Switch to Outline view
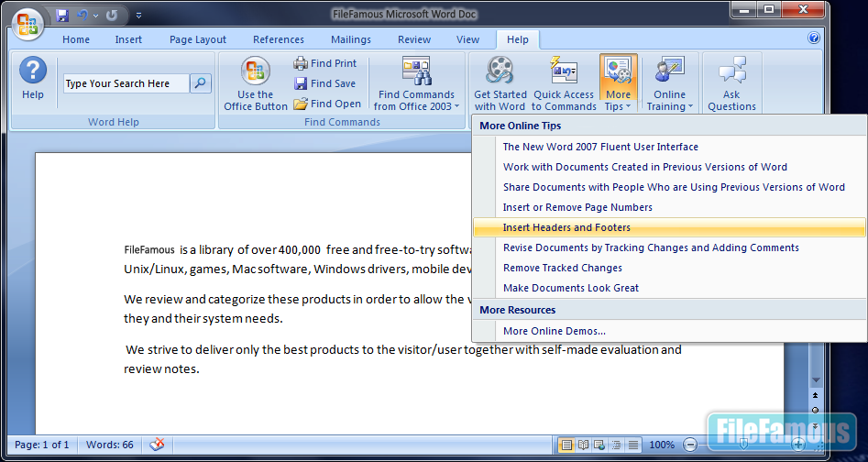The height and width of the screenshot is (462, 868). point(616,445)
